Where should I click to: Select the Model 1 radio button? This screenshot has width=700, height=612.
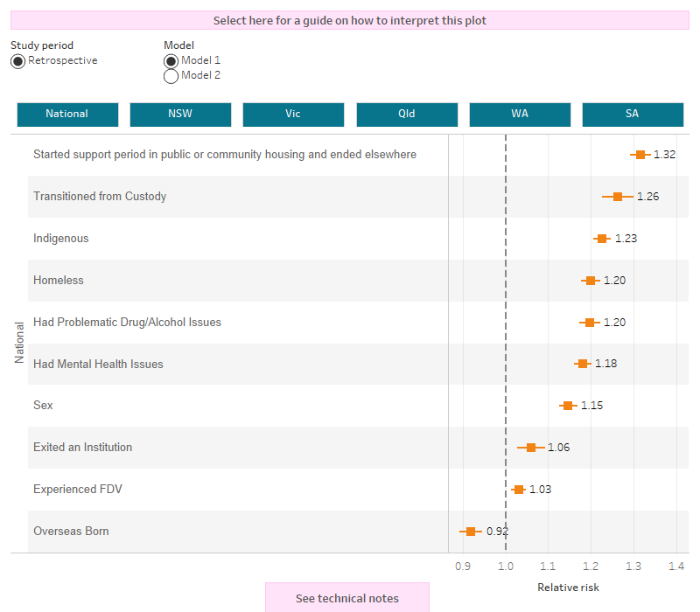(171, 60)
